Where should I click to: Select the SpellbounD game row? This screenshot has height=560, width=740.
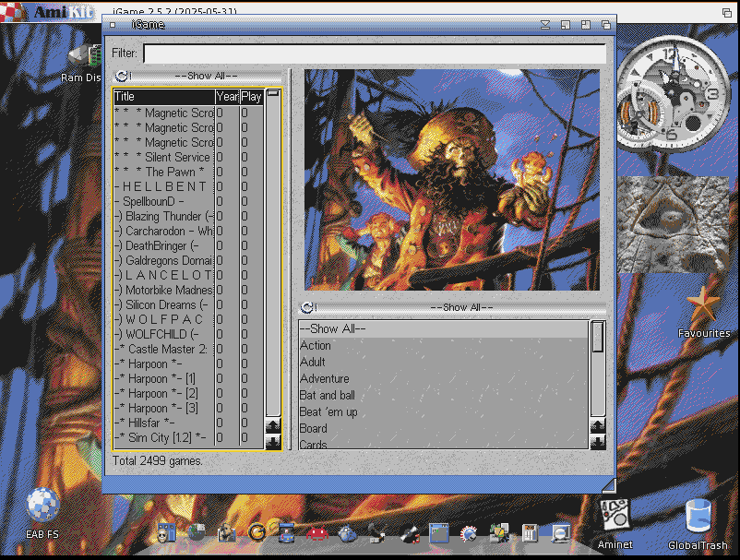tap(189, 201)
